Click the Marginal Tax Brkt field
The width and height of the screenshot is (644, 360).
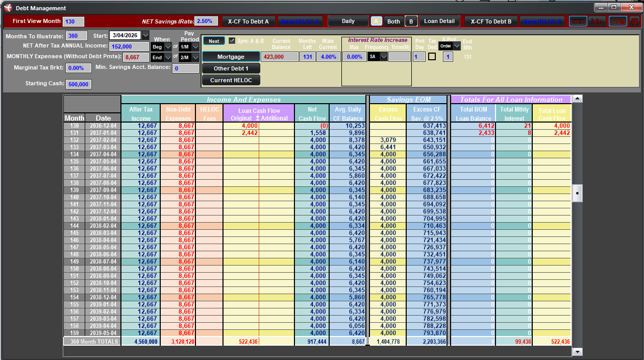(x=79, y=68)
